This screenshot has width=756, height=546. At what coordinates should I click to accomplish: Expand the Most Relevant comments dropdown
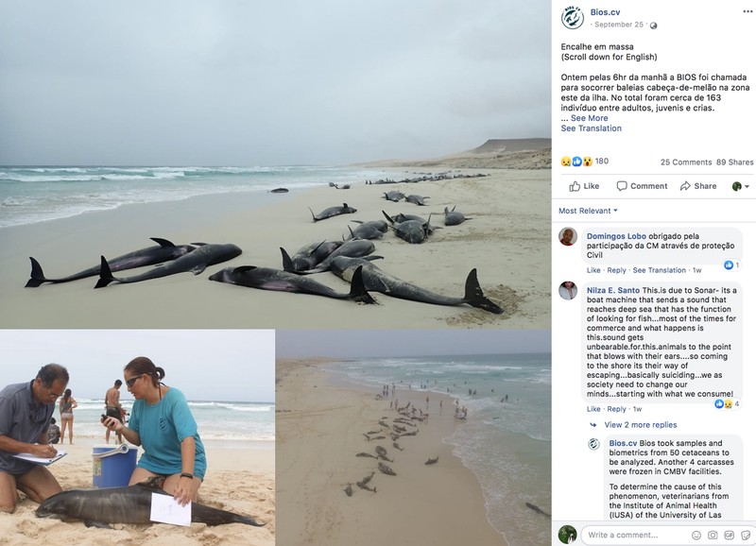(x=588, y=211)
